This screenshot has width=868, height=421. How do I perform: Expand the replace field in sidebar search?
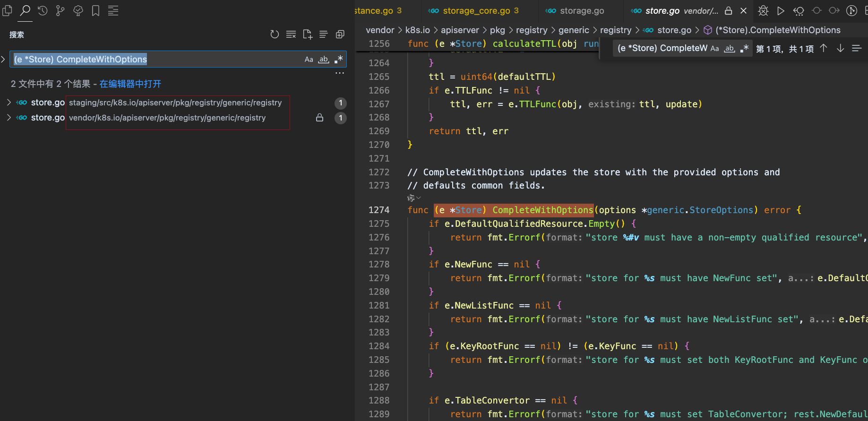[3, 59]
